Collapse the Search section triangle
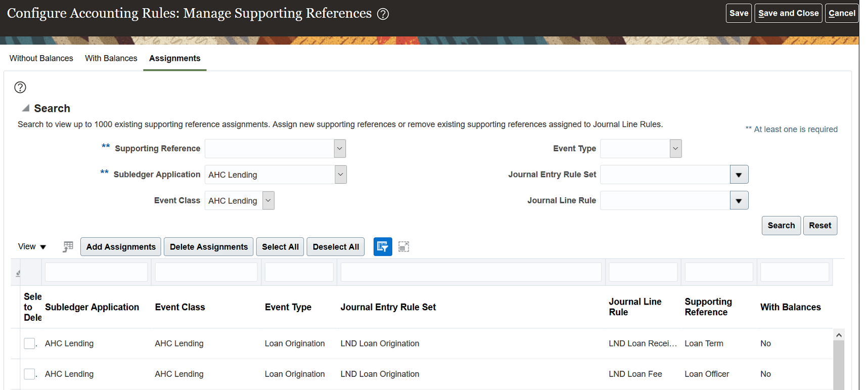 [x=25, y=108]
